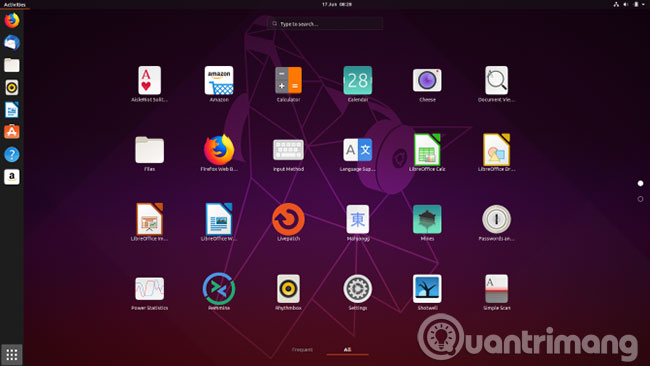This screenshot has width=650, height=366.
Task: Click the Activities button
Action: (x=15, y=5)
